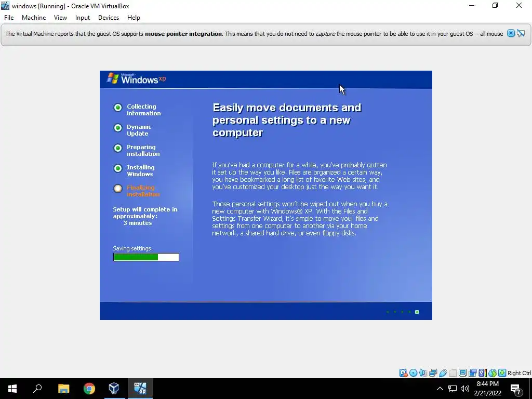The height and width of the screenshot is (399, 532).
Task: Open the clock showing 8:44 PM
Action: click(x=487, y=389)
